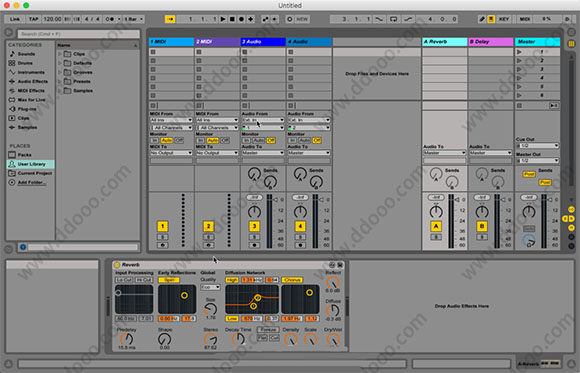The height and width of the screenshot is (373, 580).
Task: Click the NEW capture button
Action: [302, 19]
